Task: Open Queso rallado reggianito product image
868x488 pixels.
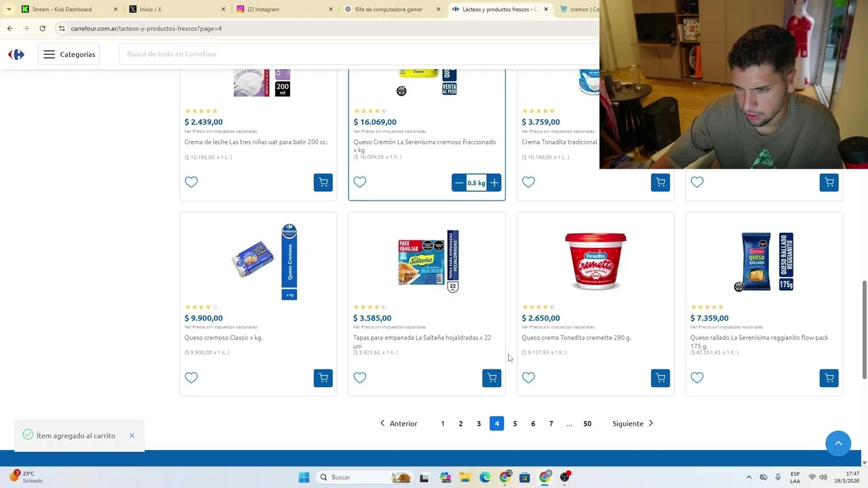Action: tap(764, 261)
